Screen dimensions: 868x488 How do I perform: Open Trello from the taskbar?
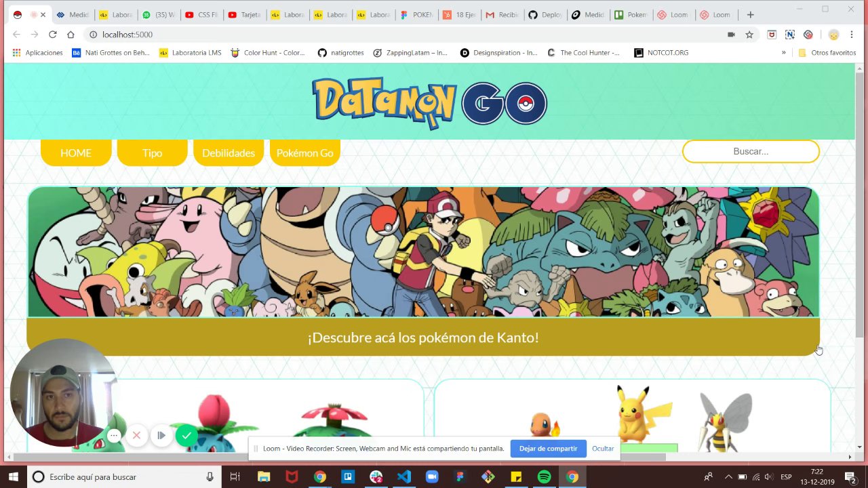[x=348, y=476]
